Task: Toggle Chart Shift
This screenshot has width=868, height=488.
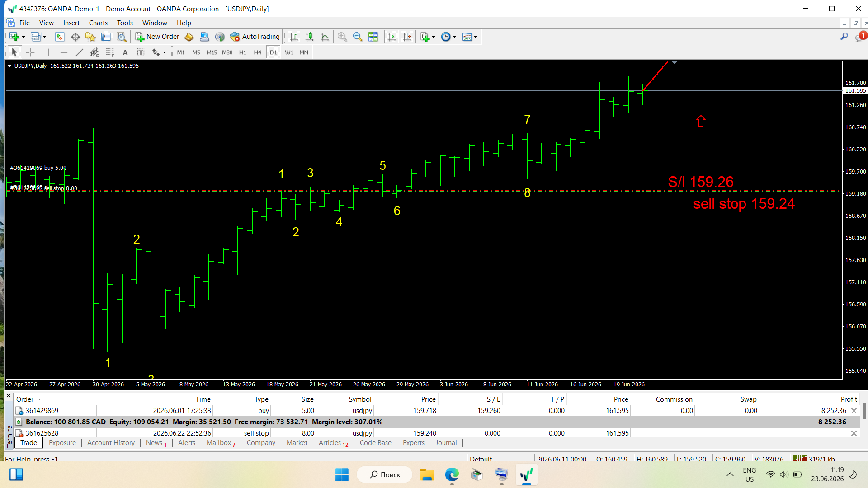Action: point(407,37)
